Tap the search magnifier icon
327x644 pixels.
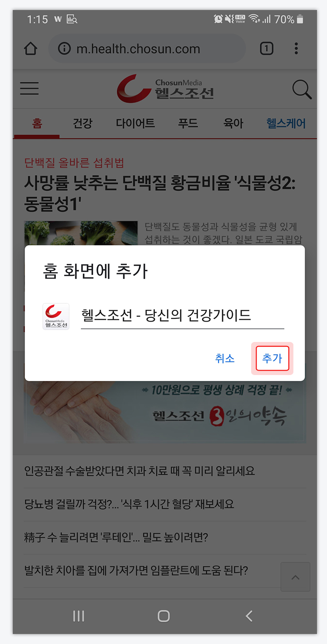[x=302, y=89]
